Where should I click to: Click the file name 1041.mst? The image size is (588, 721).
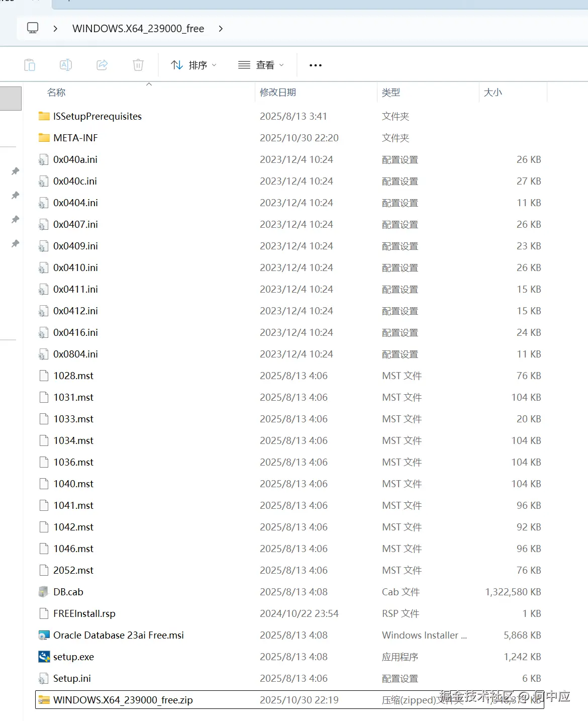pos(73,505)
